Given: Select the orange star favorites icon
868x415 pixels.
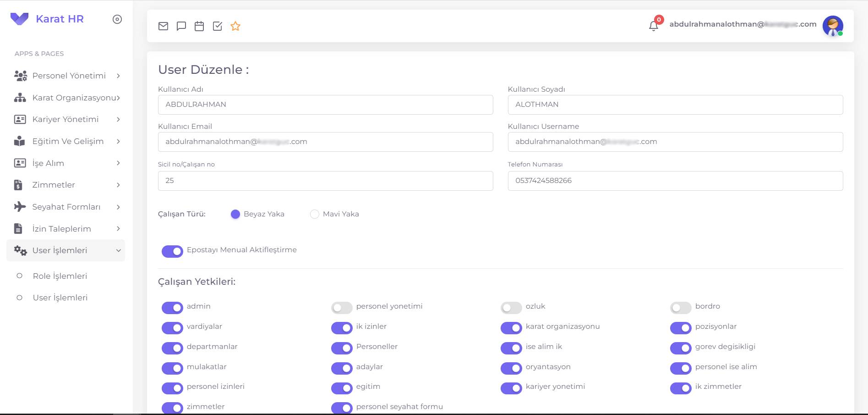Looking at the screenshot, I should [x=235, y=26].
